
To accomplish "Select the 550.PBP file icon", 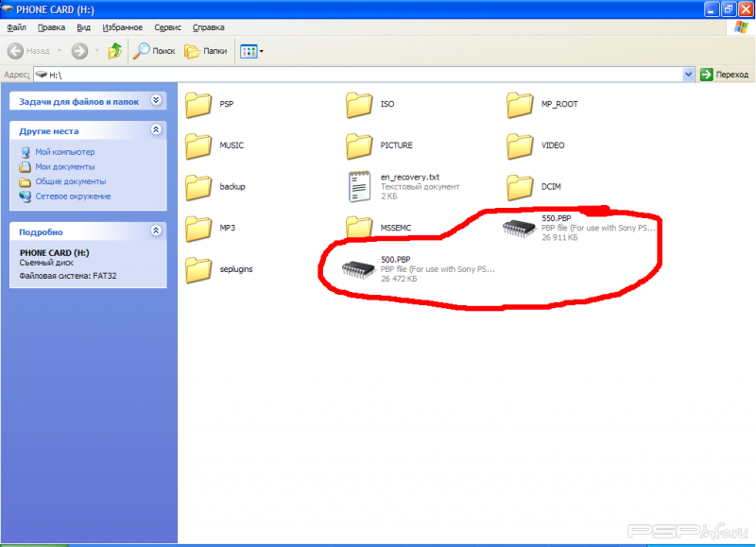I will tap(520, 228).
